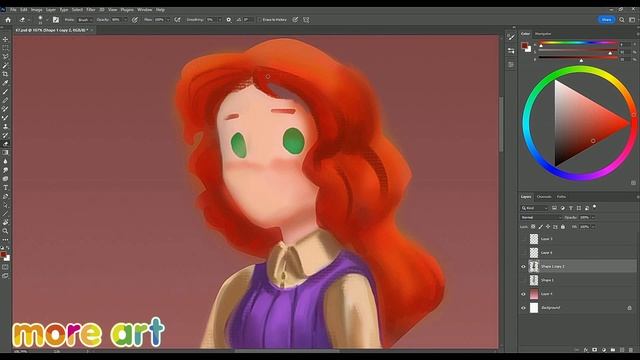The height and width of the screenshot is (360, 640).
Task: Select the Rectangular Marquee tool
Action: 5,48
